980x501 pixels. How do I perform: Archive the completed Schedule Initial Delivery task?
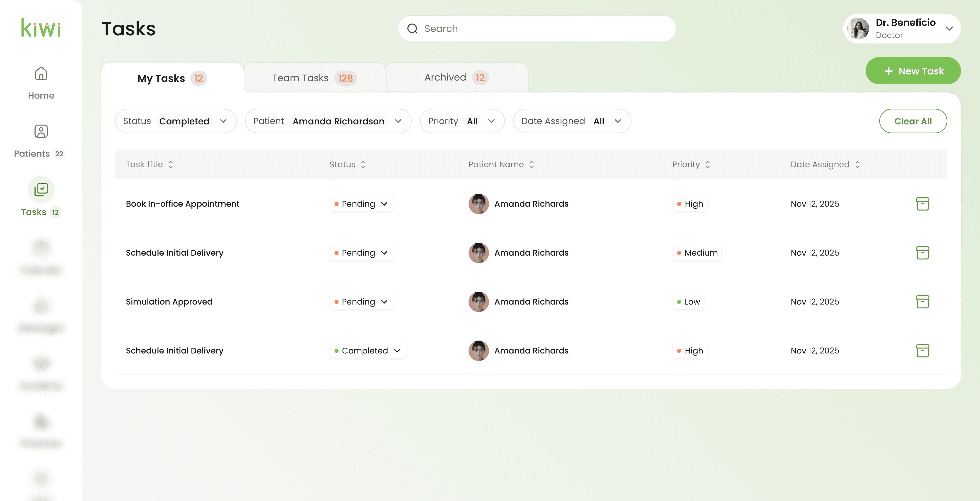(922, 351)
